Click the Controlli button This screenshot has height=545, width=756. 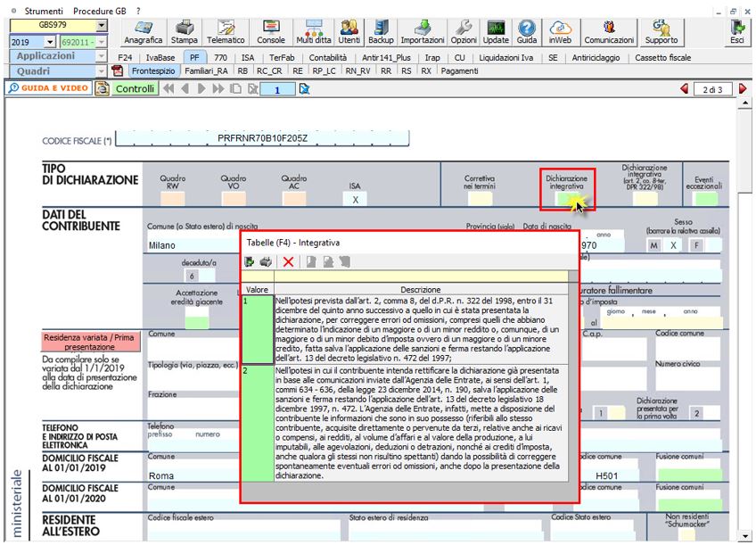(134, 88)
